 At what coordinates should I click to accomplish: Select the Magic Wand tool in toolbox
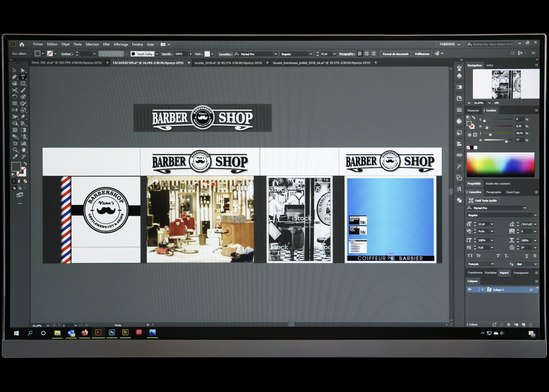click(x=24, y=156)
